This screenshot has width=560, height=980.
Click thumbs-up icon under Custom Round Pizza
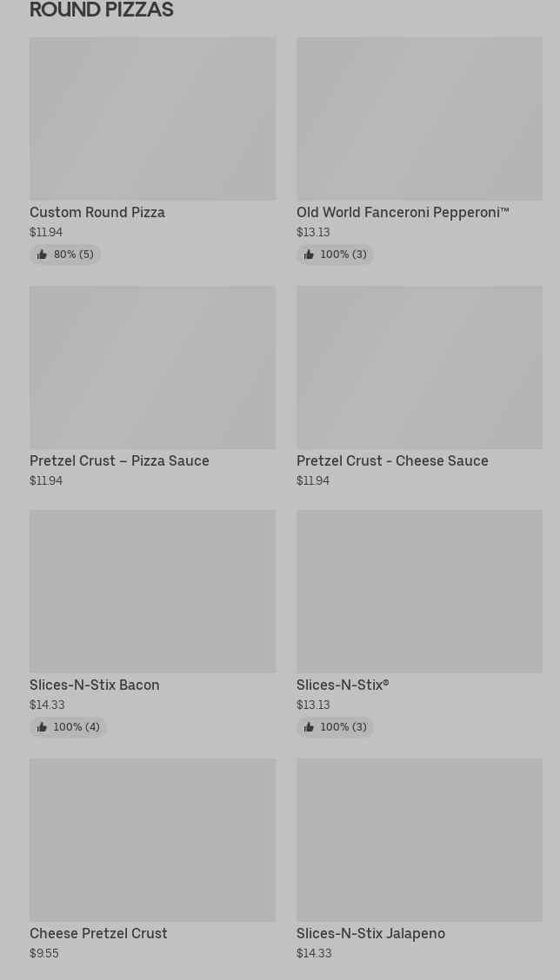click(42, 255)
